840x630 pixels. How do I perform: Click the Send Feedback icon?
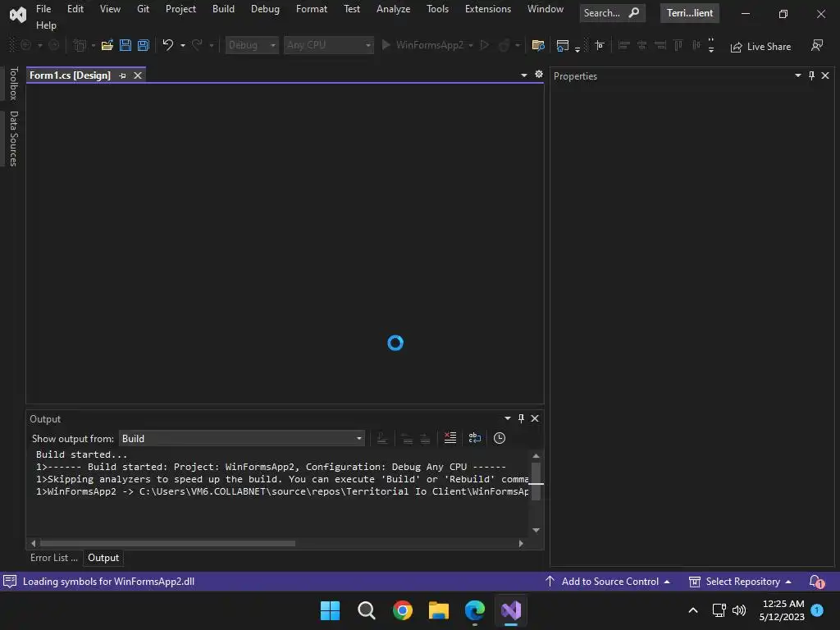point(817,46)
